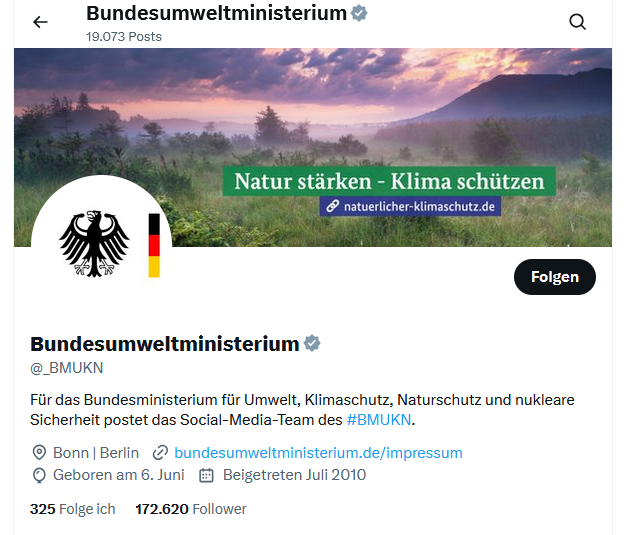This screenshot has height=535, width=631.
Task: Click the birthday balloon icon
Action: pyautogui.click(x=40, y=475)
